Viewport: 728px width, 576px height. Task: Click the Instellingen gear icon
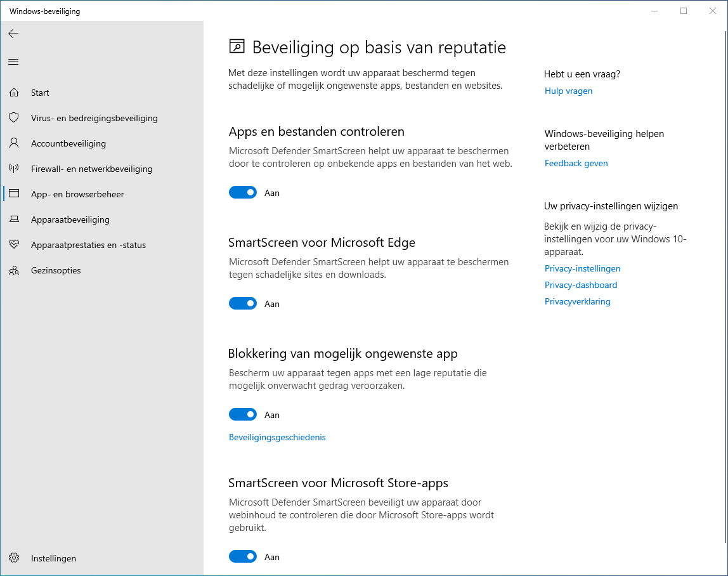[14, 558]
